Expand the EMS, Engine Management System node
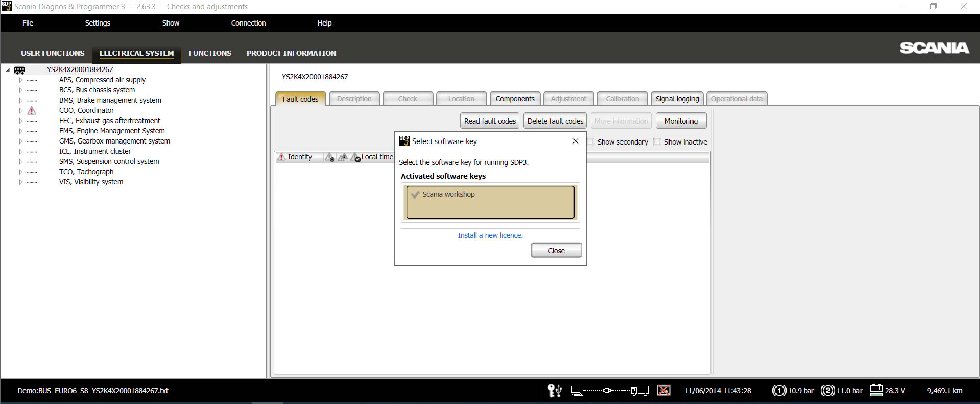The image size is (980, 404). click(20, 131)
